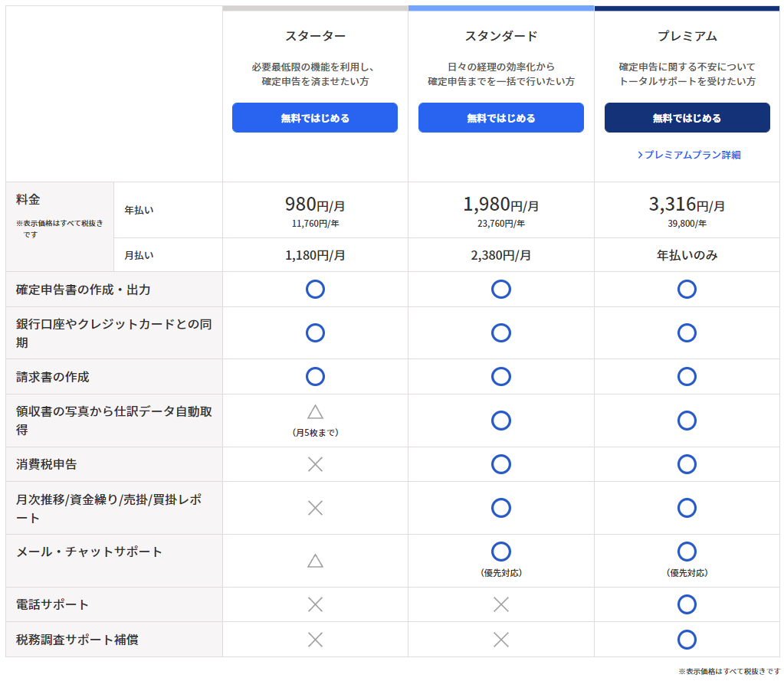The height and width of the screenshot is (681, 784).
Task: Click the 年払いのみ text in Premium column
Action: pos(687,255)
